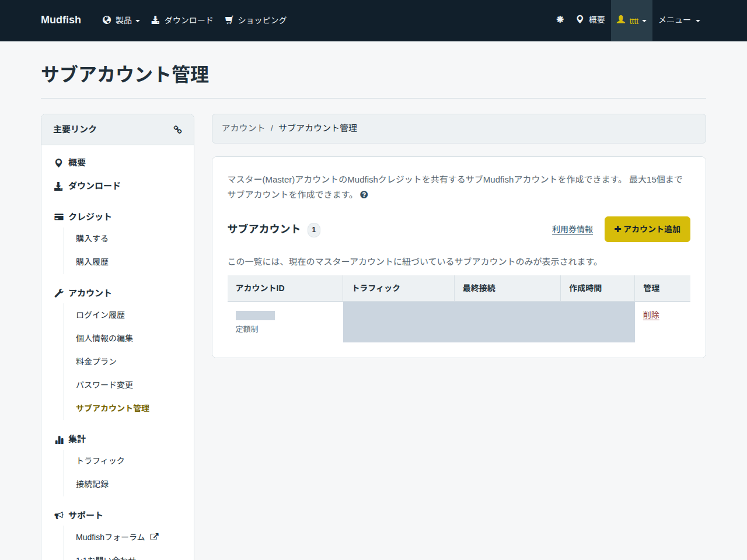Viewport: 747px width, 560px height.
Task: Open 料金プラン in sidebar
Action: [x=96, y=362]
